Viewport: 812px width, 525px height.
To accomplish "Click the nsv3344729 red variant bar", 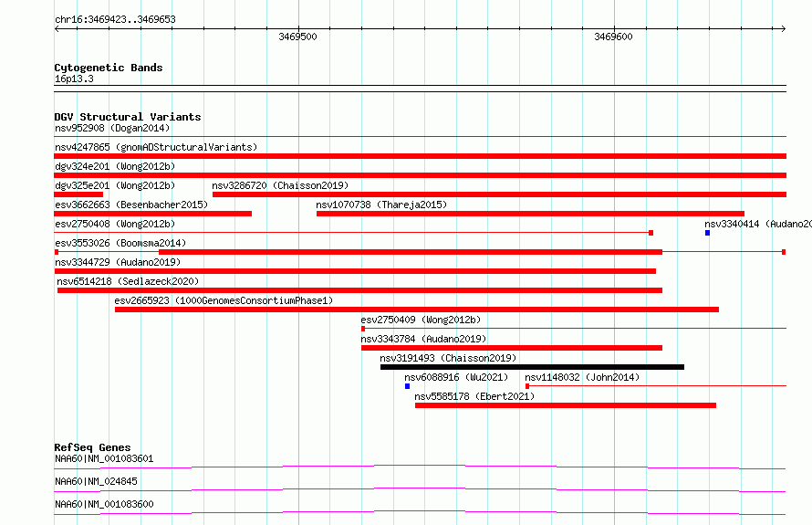I will [x=355, y=271].
